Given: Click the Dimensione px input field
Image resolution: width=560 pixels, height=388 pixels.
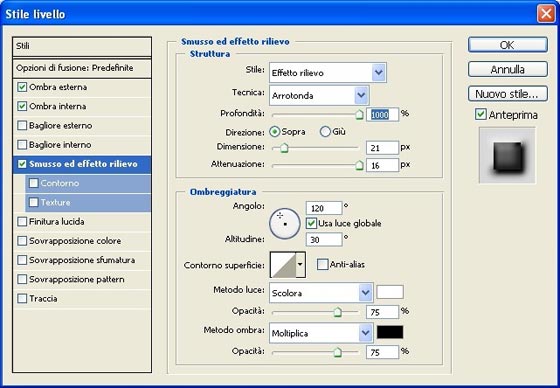Looking at the screenshot, I should (x=382, y=148).
